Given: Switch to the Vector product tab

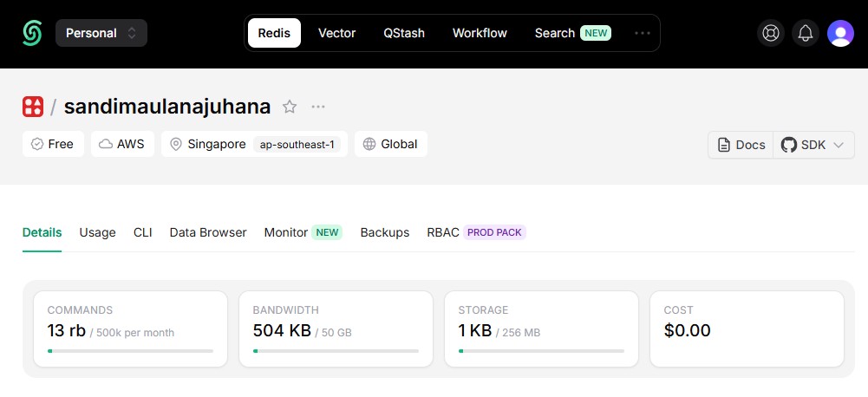Looking at the screenshot, I should pyautogui.click(x=336, y=33).
